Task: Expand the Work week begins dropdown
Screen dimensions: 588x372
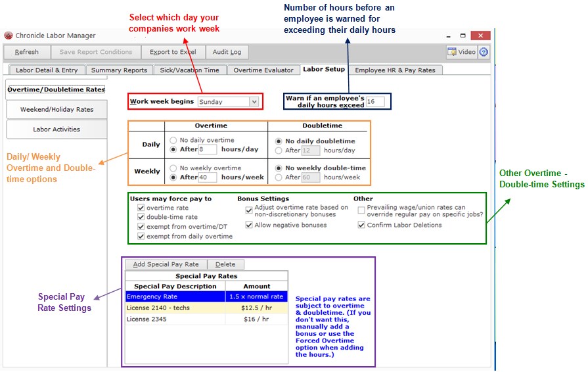Action: (254, 102)
